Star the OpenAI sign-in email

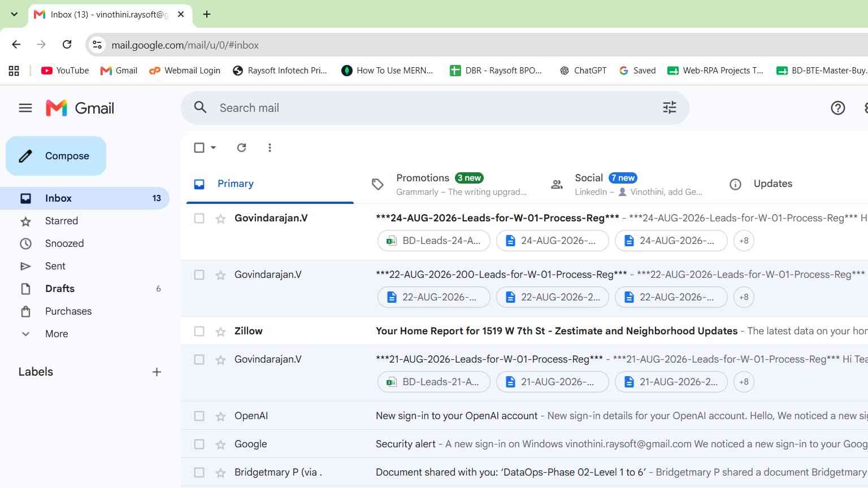(220, 416)
